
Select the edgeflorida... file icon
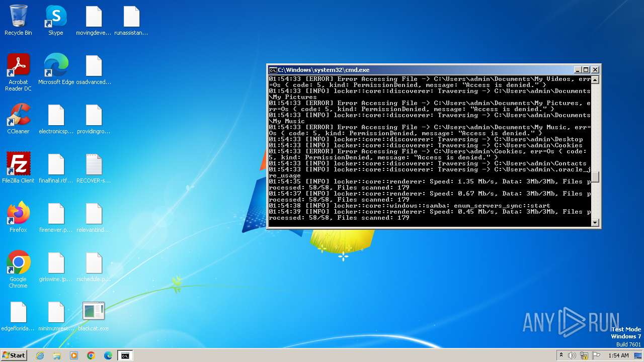[x=18, y=316]
